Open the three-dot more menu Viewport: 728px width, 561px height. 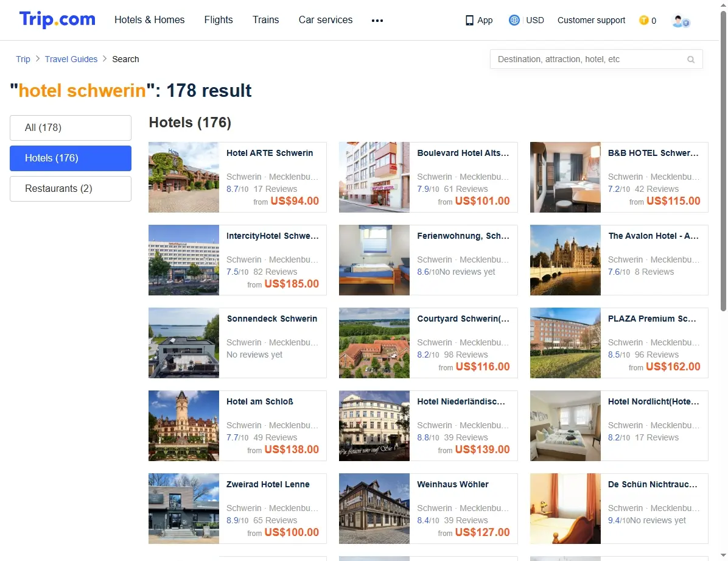click(x=377, y=21)
